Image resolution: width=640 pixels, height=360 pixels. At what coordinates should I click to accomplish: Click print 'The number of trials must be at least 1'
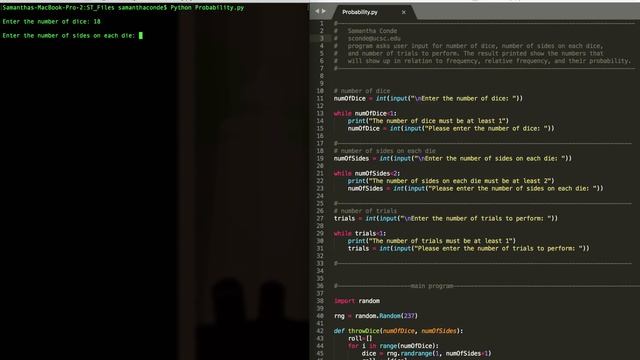(432, 241)
